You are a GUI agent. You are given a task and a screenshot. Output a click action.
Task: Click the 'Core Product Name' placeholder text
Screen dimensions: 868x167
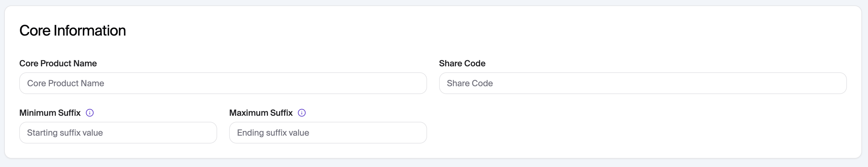(x=66, y=83)
